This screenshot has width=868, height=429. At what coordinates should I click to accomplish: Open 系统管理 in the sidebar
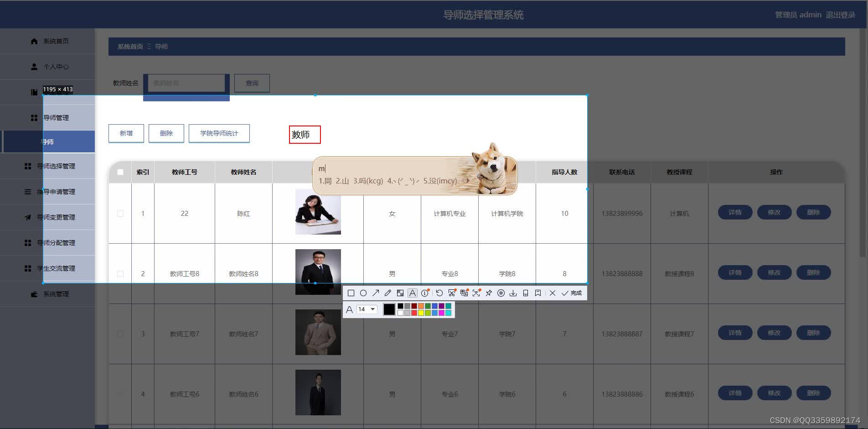[47, 294]
